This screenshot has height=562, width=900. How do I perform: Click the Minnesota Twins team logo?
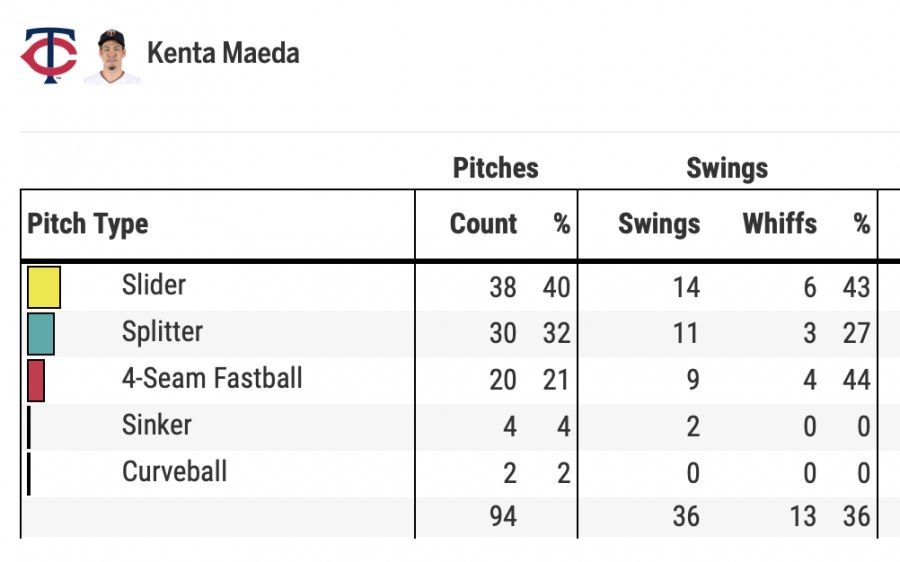48,56
